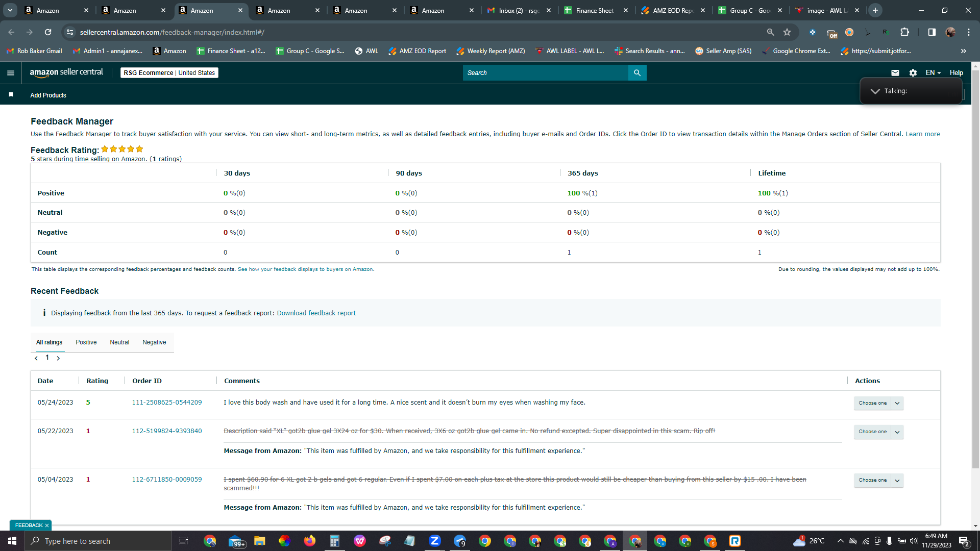Expand the EN language dropdown
Screen dimensions: 980x551
point(933,73)
